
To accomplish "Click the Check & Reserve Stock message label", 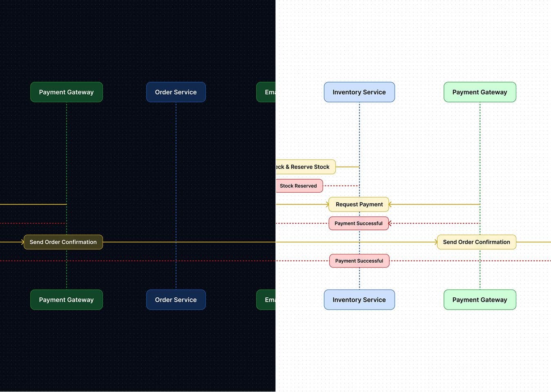I will [x=305, y=167].
